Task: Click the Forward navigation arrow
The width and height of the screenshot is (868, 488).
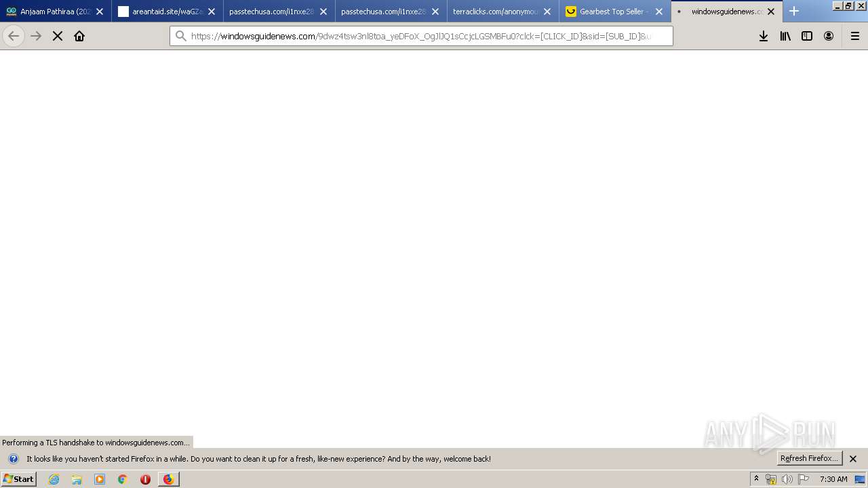Action: (x=36, y=36)
